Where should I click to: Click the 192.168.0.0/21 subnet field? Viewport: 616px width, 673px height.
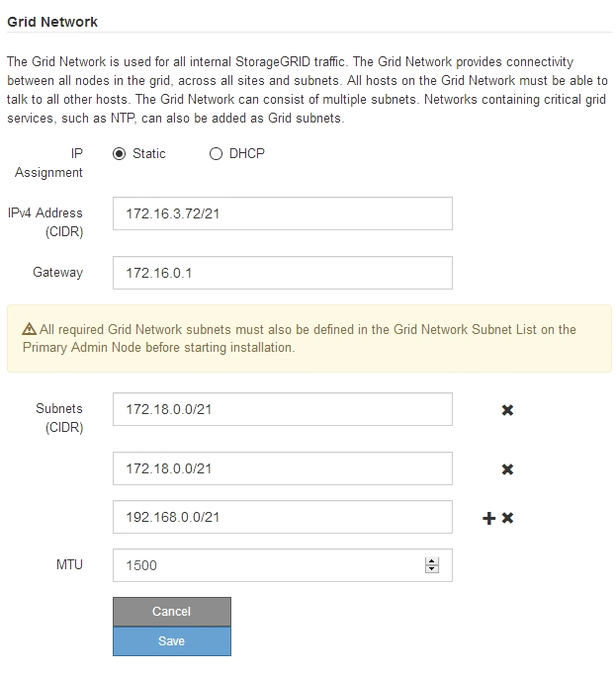point(282,517)
